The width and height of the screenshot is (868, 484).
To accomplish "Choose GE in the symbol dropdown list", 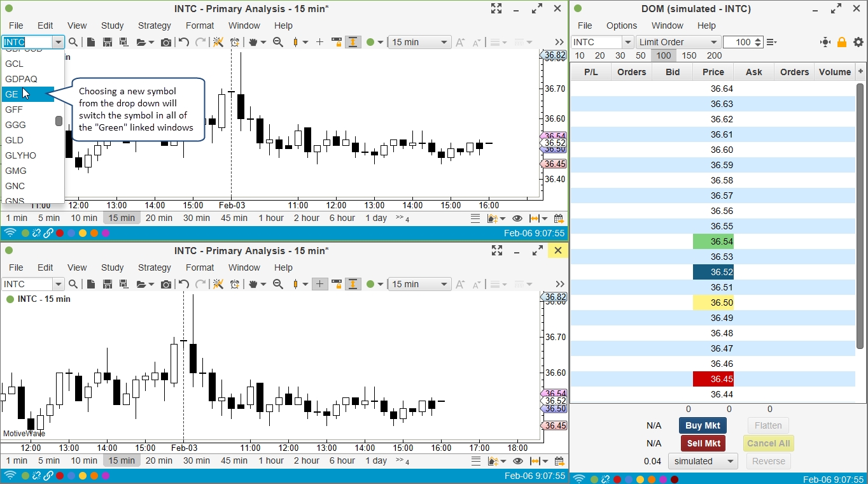I will point(28,94).
